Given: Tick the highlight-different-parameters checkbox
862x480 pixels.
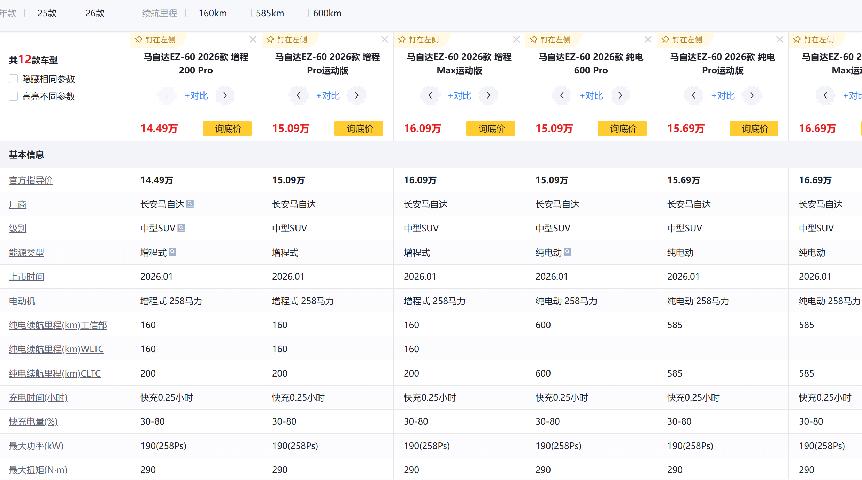Looking at the screenshot, I should [x=14, y=96].
